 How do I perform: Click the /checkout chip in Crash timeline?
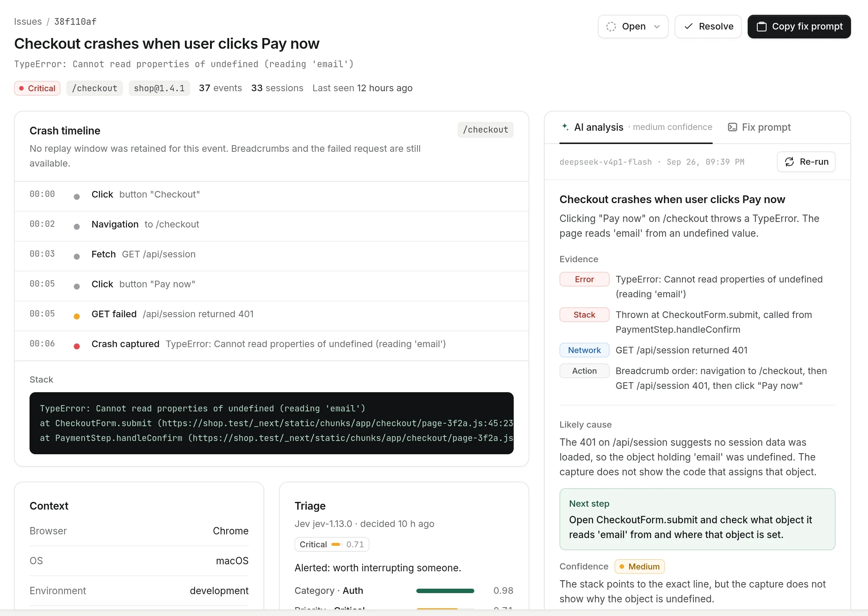pyautogui.click(x=485, y=130)
